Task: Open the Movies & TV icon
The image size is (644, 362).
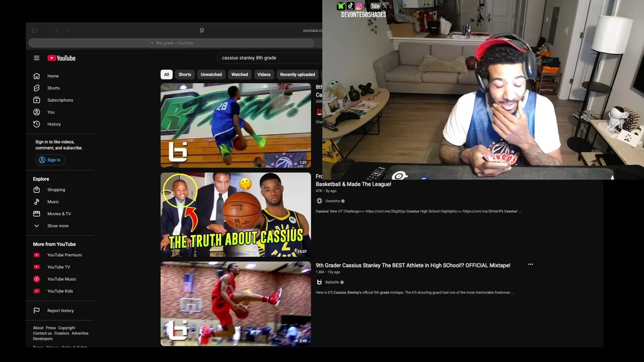Action: point(36,214)
